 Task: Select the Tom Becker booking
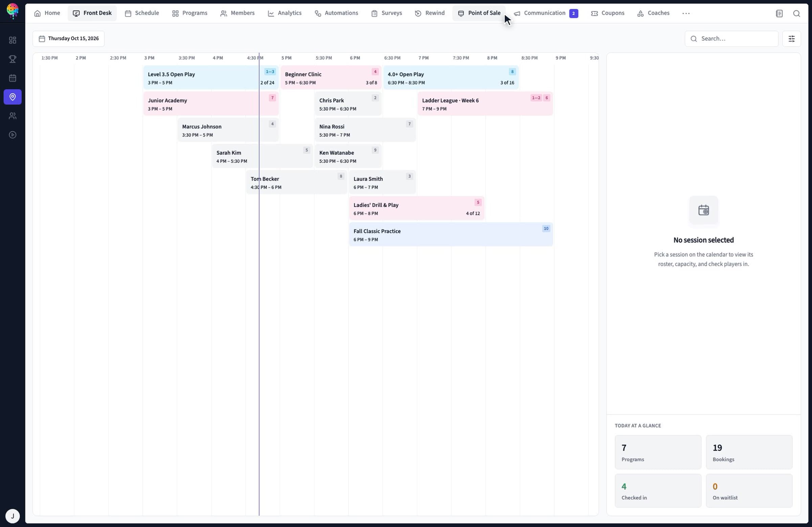click(x=296, y=182)
